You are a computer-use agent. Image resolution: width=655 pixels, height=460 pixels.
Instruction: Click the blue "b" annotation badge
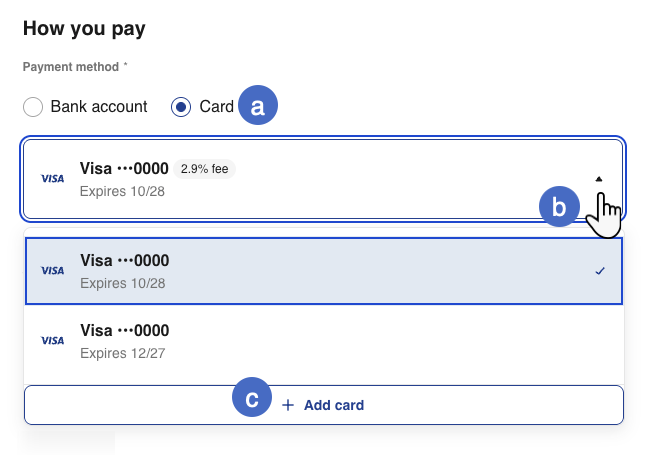559,207
